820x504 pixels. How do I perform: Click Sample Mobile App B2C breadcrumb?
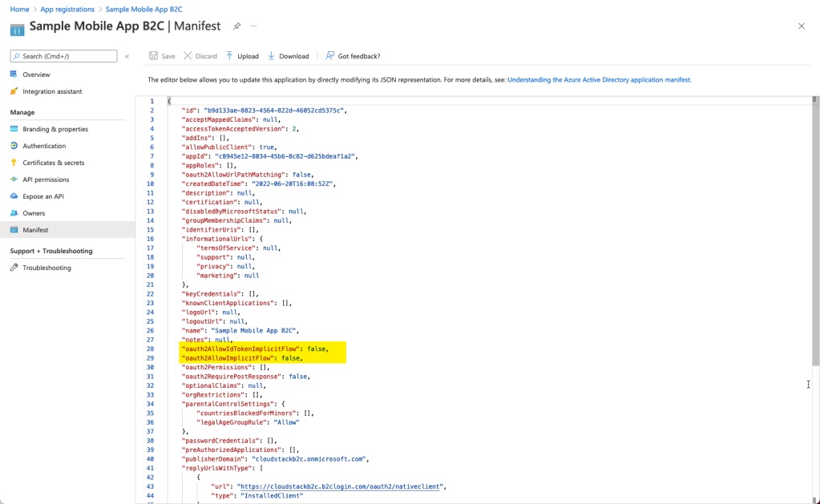tap(143, 10)
